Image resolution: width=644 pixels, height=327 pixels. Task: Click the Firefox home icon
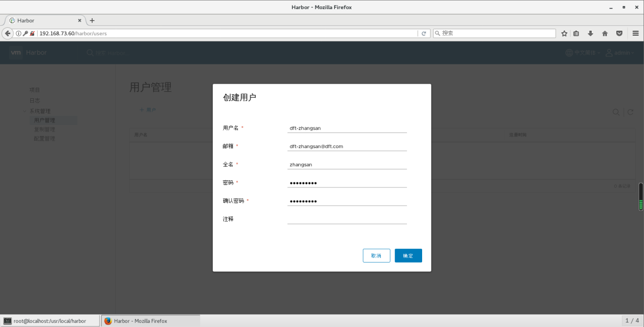[x=604, y=33]
